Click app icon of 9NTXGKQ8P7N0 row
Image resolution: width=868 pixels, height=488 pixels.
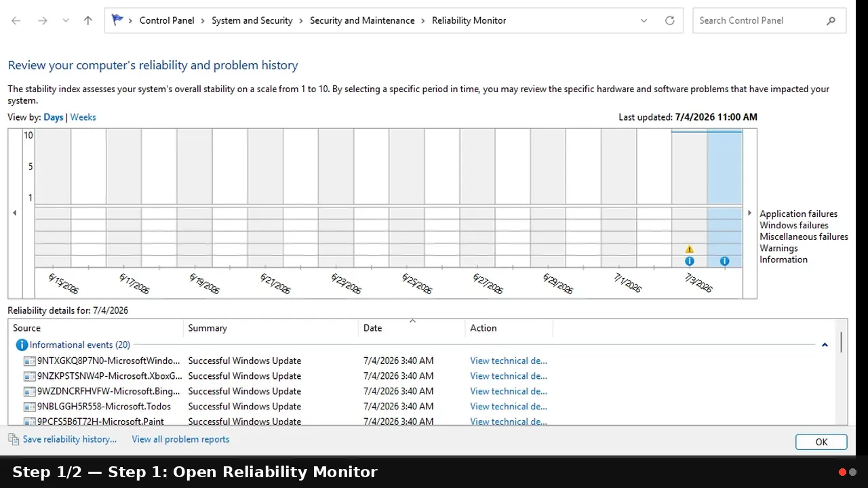(29, 361)
